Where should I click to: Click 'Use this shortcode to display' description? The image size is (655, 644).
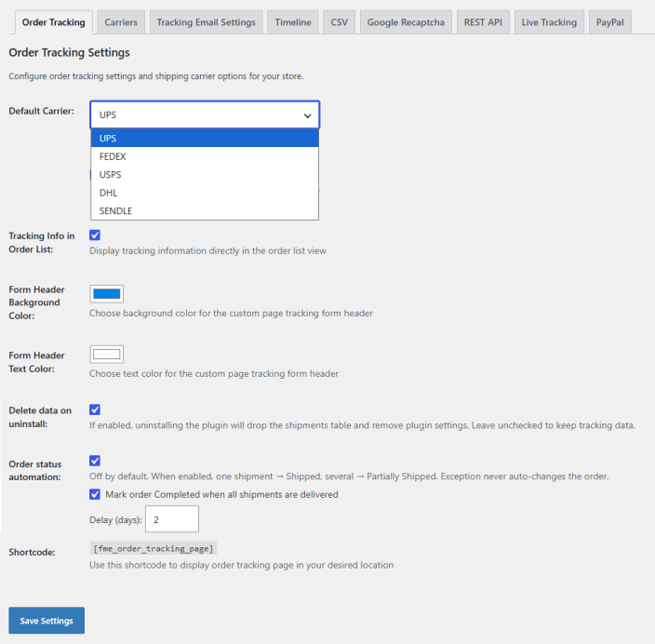242,565
